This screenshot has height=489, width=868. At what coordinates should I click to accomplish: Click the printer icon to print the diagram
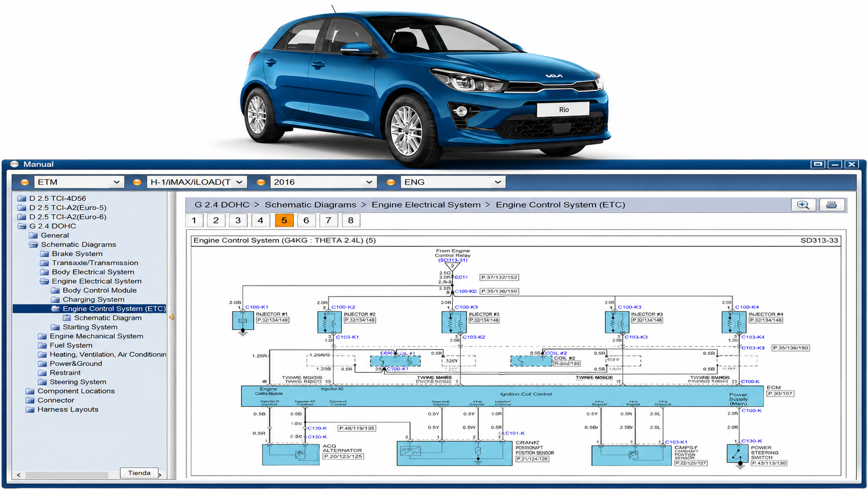(x=832, y=205)
